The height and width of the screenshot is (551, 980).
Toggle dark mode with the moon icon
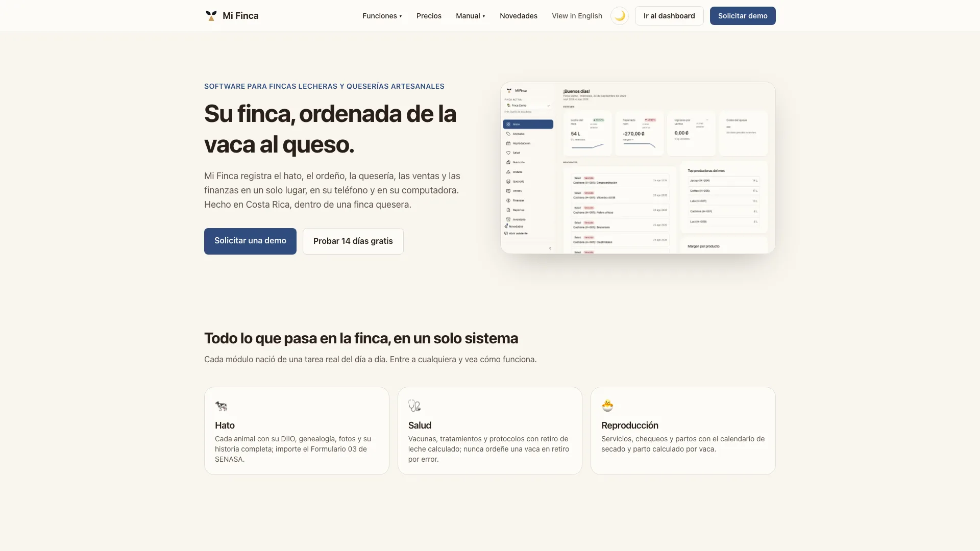coord(620,16)
